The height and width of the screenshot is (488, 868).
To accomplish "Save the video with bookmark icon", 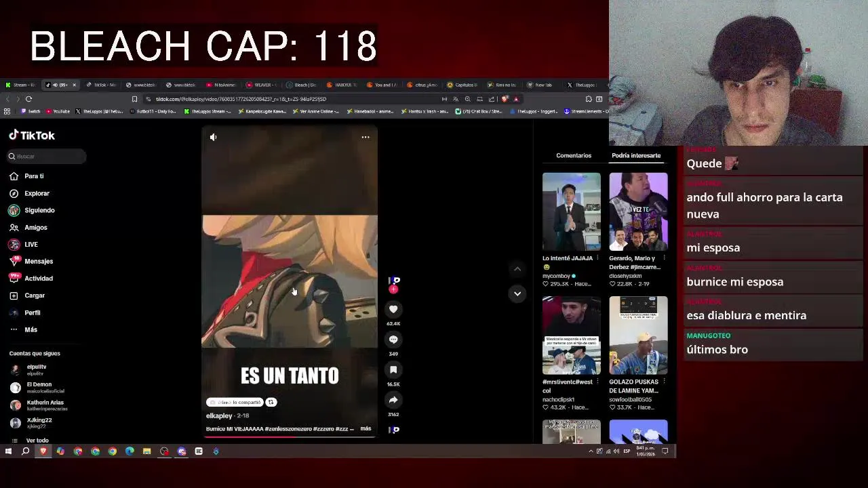I will click(393, 370).
